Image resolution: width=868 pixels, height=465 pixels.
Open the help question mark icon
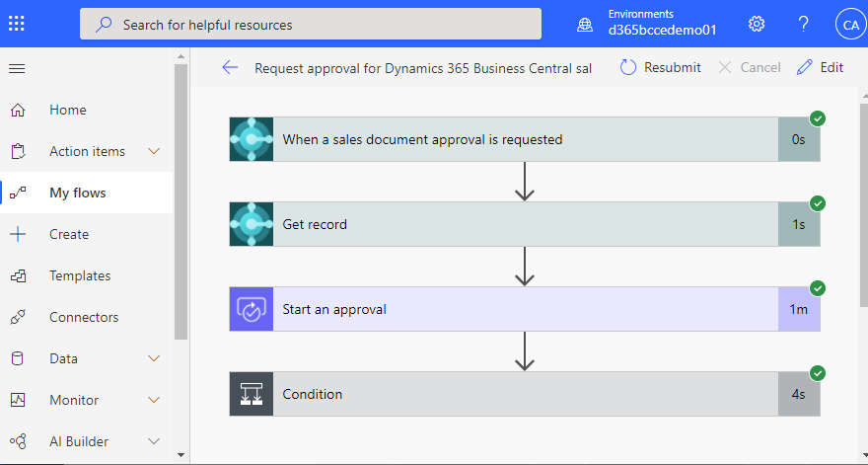[x=803, y=24]
